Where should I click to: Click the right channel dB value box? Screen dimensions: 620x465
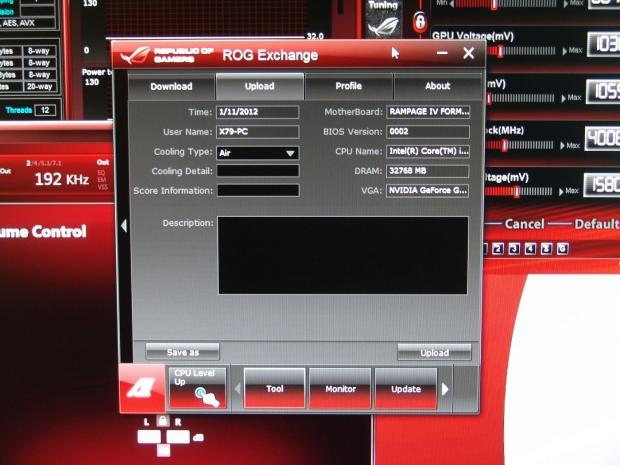pyautogui.click(x=178, y=437)
